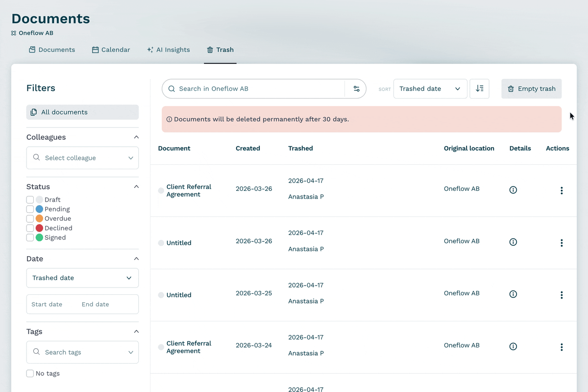Open the AI Insights tab
Image resolution: width=588 pixels, height=392 pixels.
pos(169,50)
